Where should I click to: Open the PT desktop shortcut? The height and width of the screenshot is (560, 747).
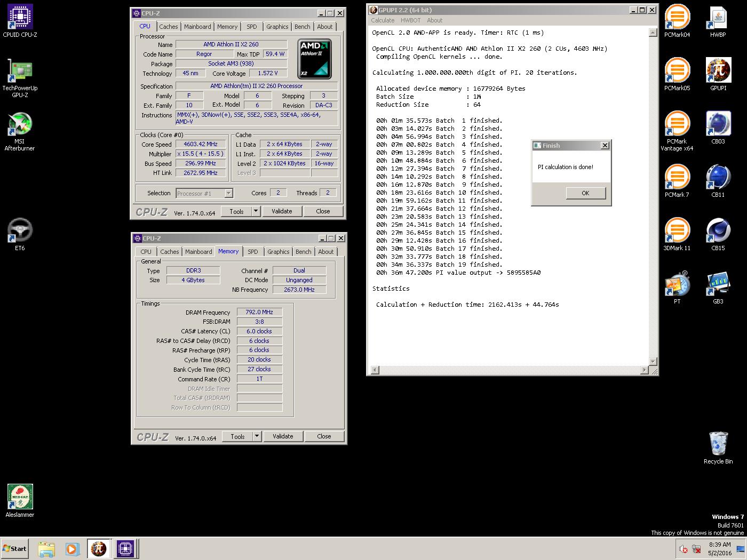coord(677,288)
